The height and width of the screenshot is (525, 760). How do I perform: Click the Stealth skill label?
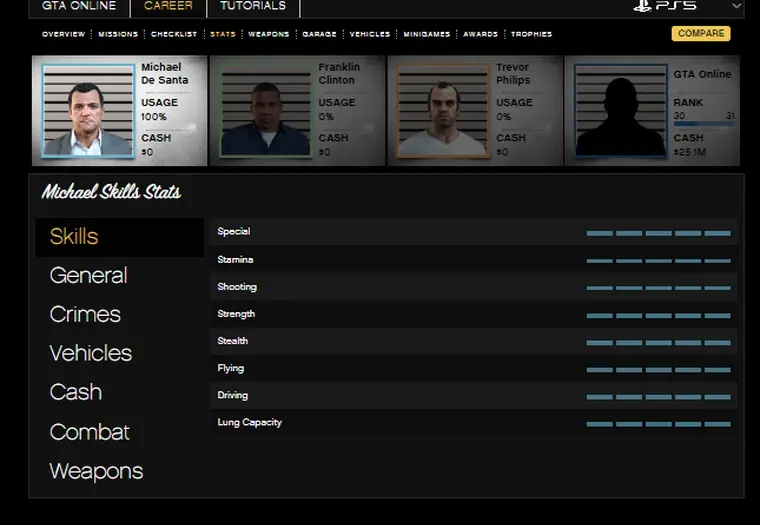point(233,341)
